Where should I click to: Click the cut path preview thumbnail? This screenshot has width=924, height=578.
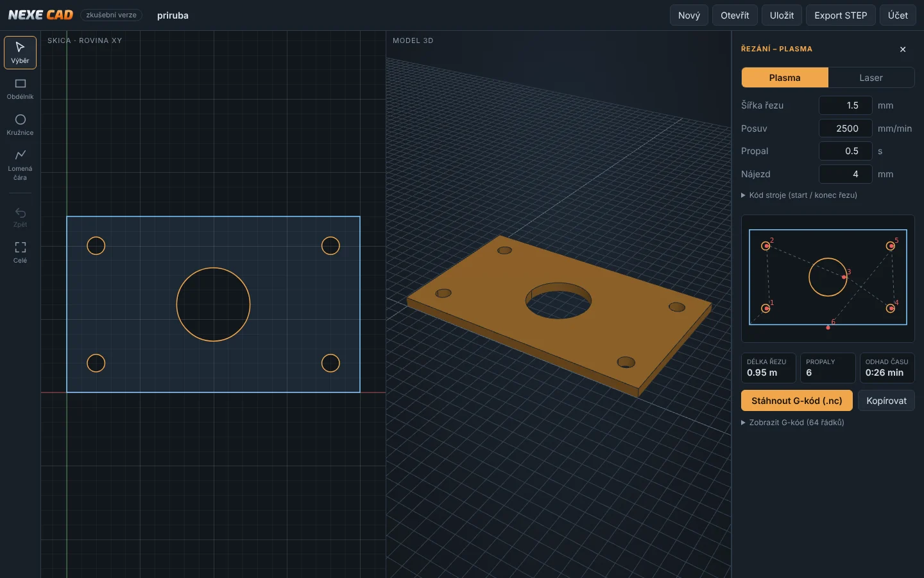click(828, 279)
